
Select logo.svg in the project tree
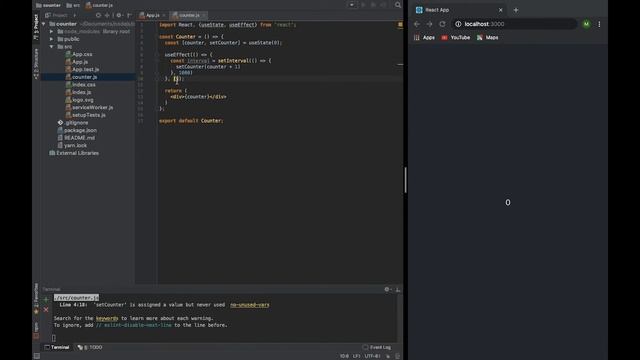tap(79, 100)
